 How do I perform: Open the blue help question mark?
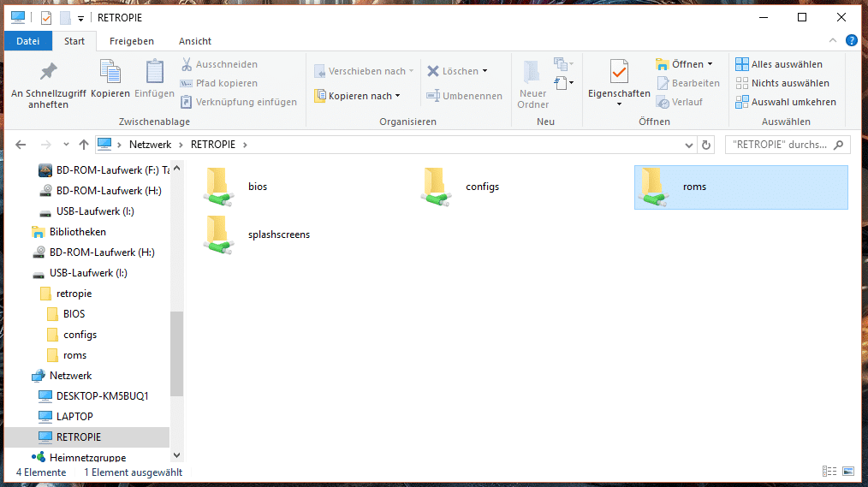tap(852, 40)
